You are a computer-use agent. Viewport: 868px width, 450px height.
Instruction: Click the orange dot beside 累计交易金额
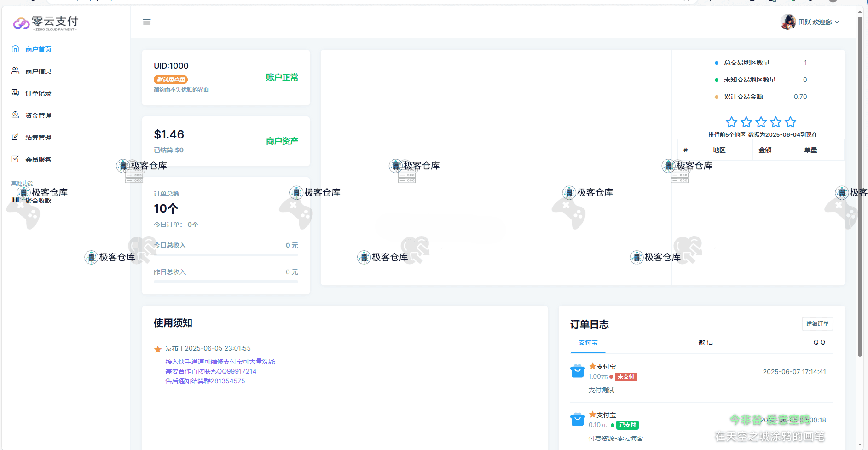tap(716, 97)
